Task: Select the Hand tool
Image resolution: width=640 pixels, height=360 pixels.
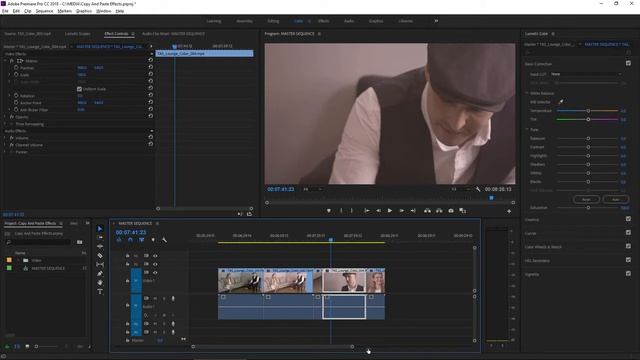Action: coord(100,282)
